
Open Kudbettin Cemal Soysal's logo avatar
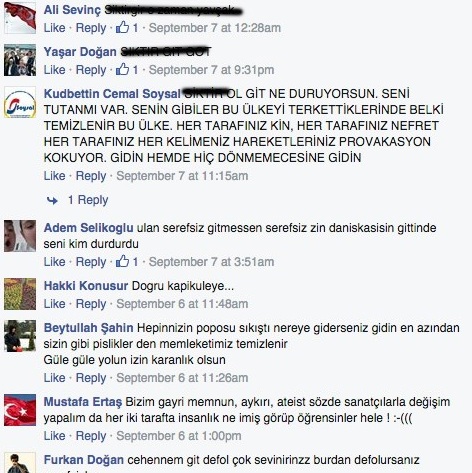click(x=20, y=102)
